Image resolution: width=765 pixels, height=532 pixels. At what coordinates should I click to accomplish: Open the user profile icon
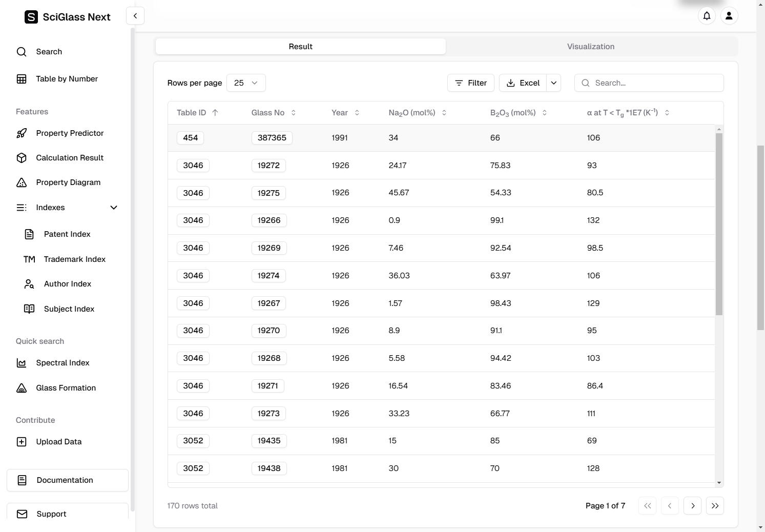coord(729,16)
